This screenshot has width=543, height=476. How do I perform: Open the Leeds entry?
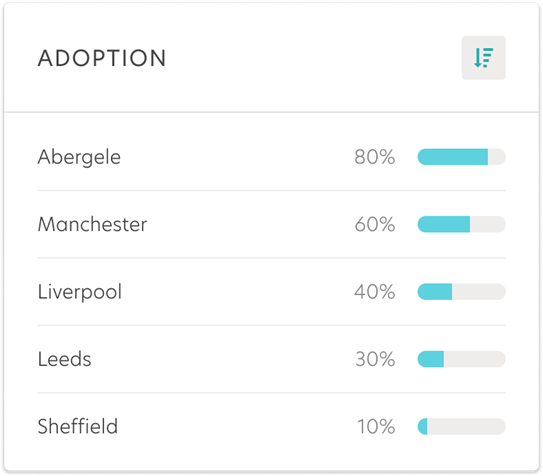(64, 359)
